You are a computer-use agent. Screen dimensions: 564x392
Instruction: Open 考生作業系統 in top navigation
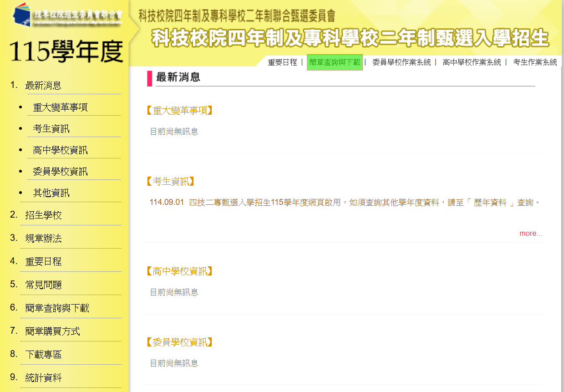534,62
